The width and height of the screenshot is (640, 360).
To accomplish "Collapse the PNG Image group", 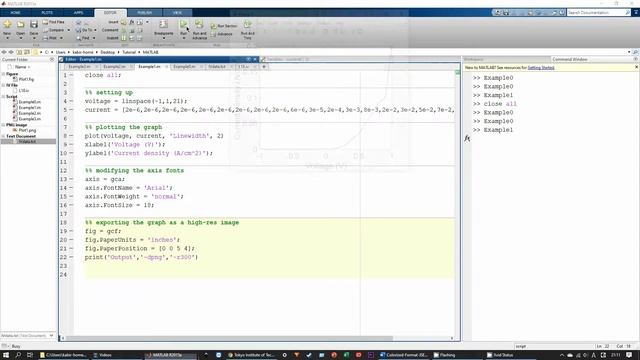I will (x=3, y=125).
